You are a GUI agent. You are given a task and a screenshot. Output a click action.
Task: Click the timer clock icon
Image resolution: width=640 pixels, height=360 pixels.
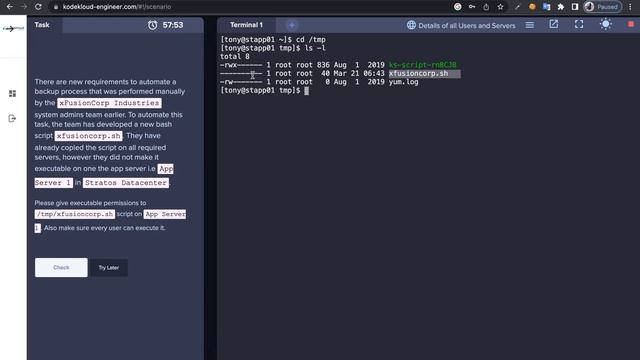pos(152,25)
